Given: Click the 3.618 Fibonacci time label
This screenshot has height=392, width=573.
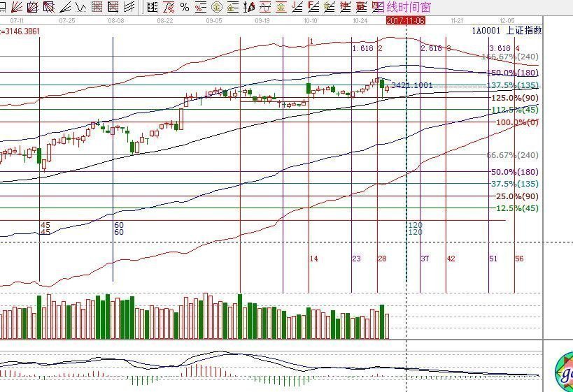Looking at the screenshot, I should point(500,48).
